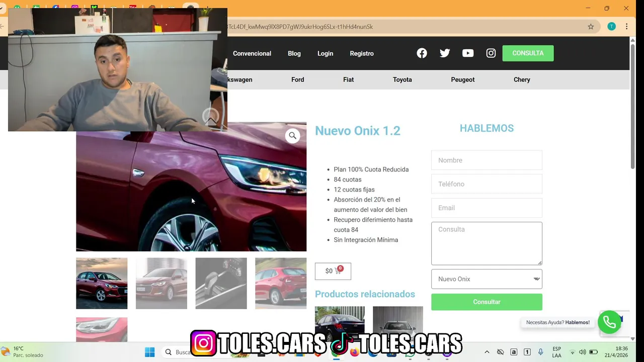The width and height of the screenshot is (644, 362).
Task: Open the weather widget showing 16°C
Action: click(x=23, y=352)
